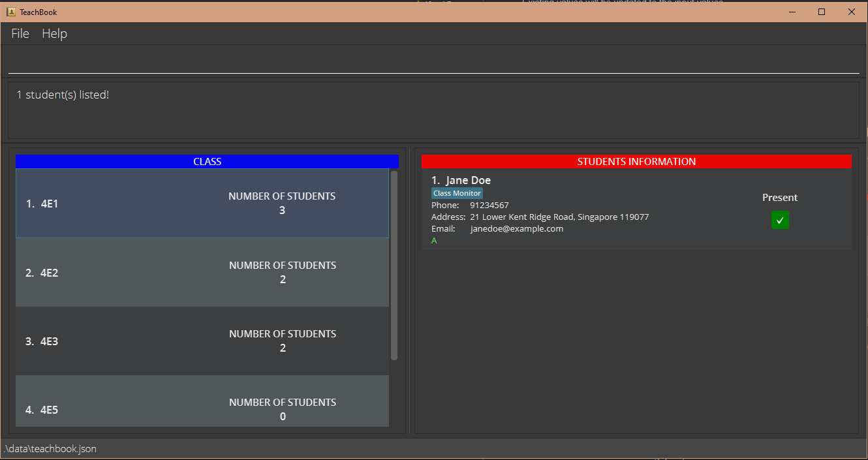Click the red STUDENTS INFORMATION header

[636, 162]
